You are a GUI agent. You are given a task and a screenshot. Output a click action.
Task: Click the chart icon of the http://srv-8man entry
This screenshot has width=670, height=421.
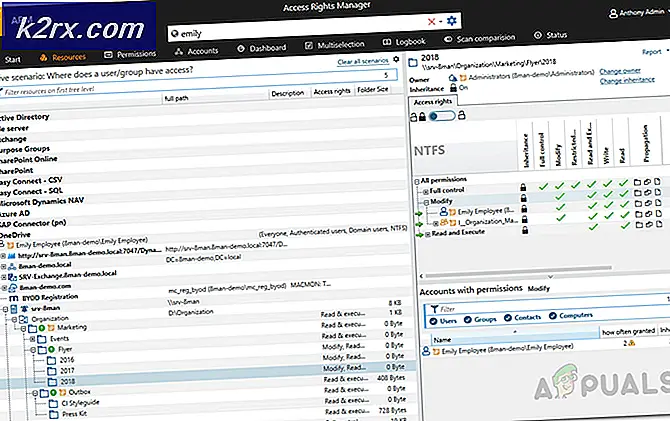(11, 256)
